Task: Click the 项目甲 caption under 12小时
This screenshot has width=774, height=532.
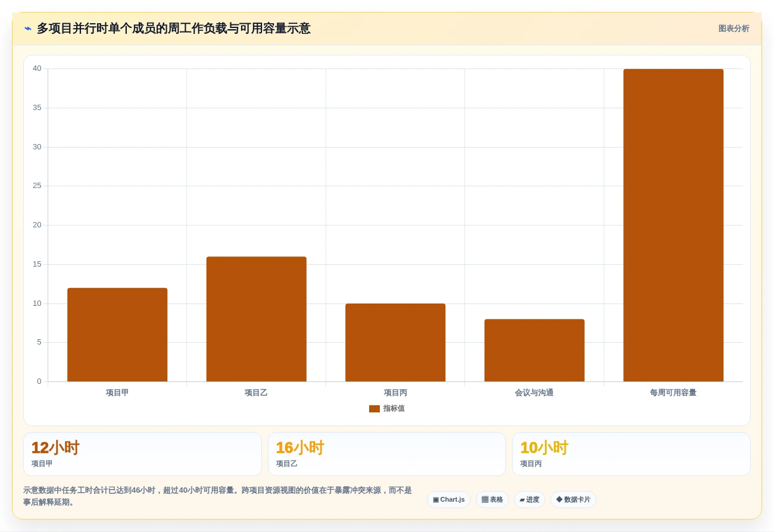Action: (x=42, y=464)
